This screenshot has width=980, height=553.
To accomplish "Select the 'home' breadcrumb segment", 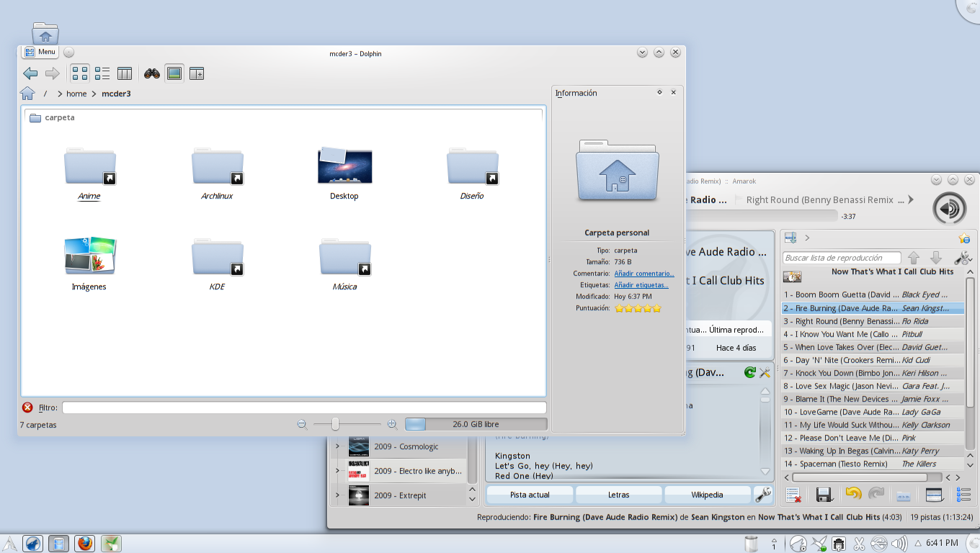I will click(x=76, y=94).
